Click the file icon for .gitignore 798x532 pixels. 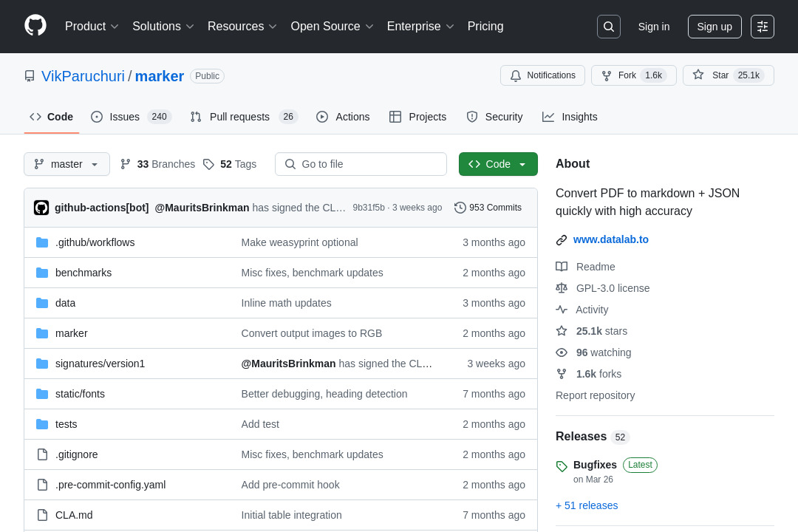(43, 454)
